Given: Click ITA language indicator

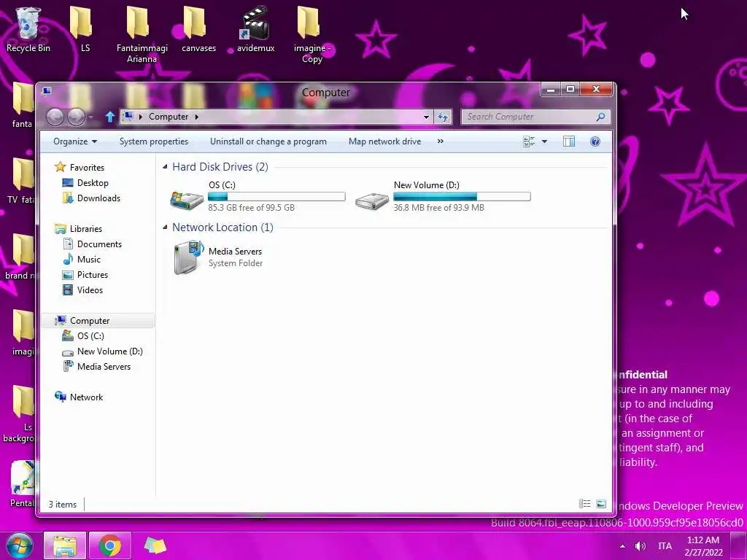Looking at the screenshot, I should coord(665,546).
